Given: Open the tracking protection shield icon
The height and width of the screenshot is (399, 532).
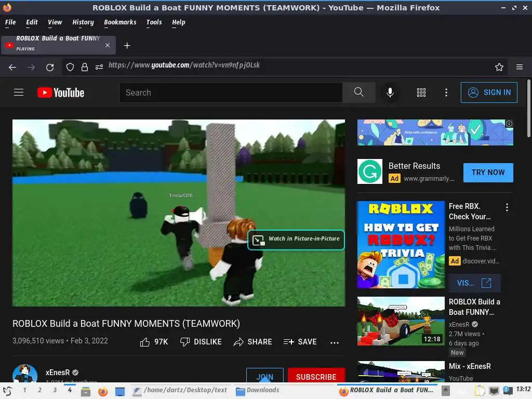Looking at the screenshot, I should point(70,67).
